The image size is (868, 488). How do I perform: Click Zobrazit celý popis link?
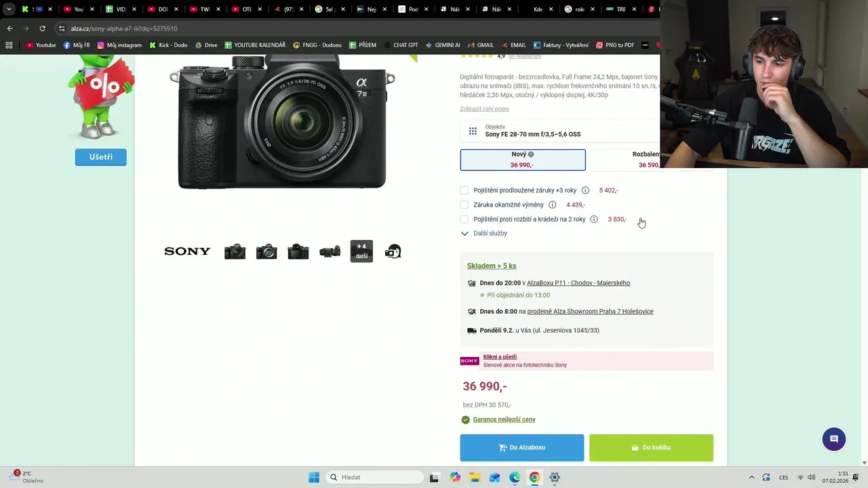pyautogui.click(x=484, y=108)
